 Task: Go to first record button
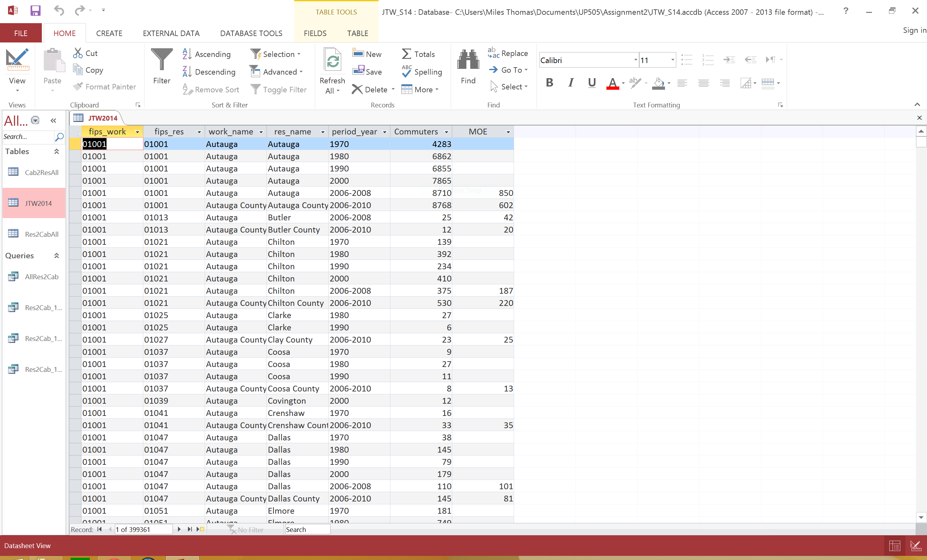pos(100,529)
